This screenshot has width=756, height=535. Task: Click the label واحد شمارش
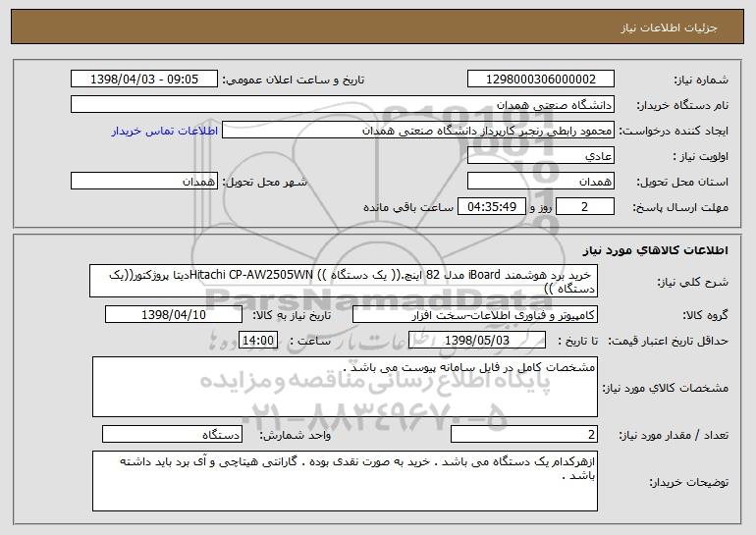(x=296, y=435)
